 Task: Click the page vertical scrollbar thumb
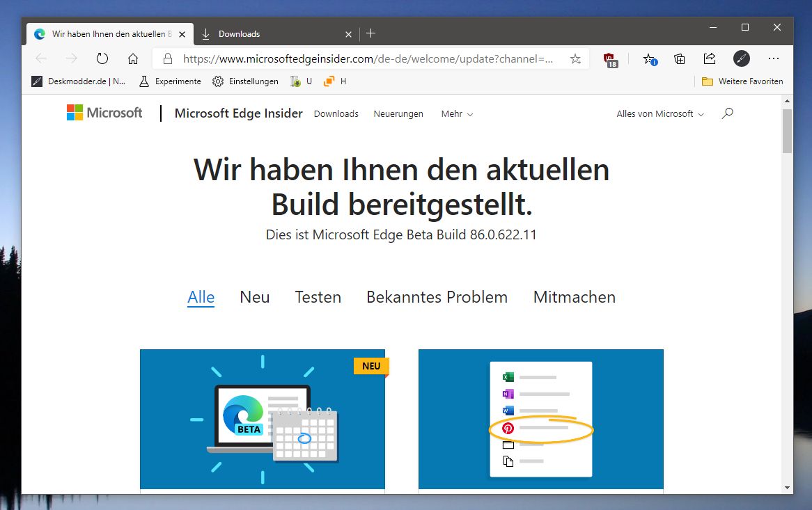[787, 131]
